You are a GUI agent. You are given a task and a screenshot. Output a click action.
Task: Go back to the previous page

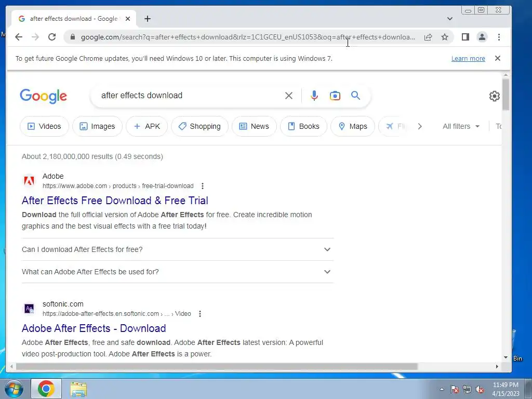(19, 37)
